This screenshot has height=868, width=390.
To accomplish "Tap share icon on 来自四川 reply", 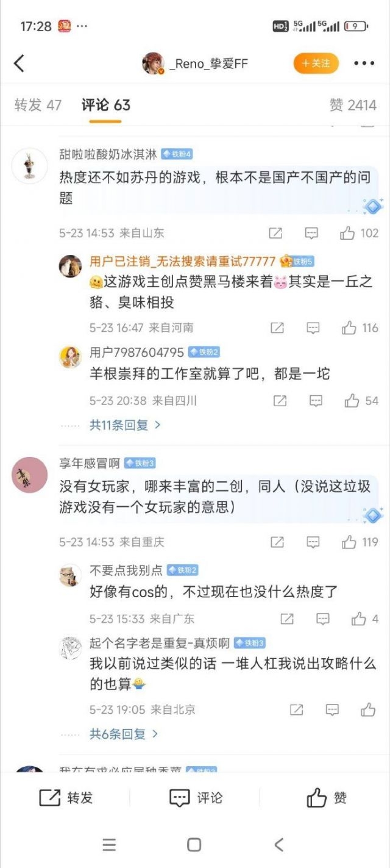I will [280, 401].
